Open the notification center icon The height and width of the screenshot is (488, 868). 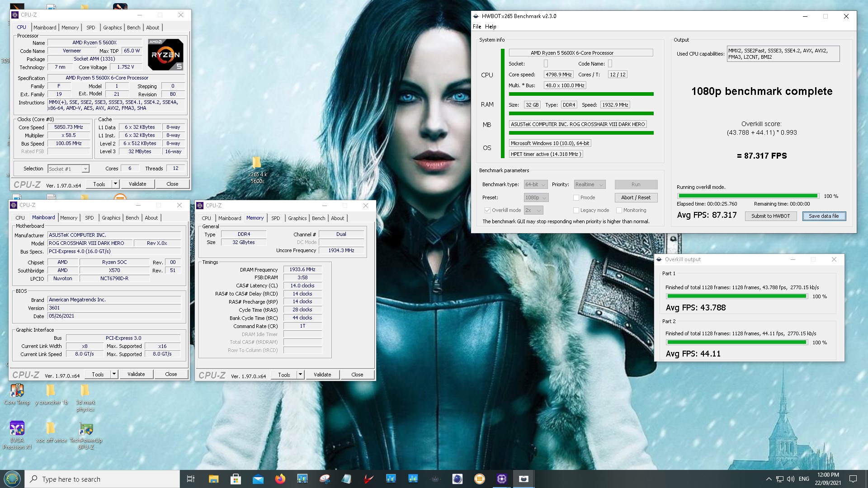(853, 479)
